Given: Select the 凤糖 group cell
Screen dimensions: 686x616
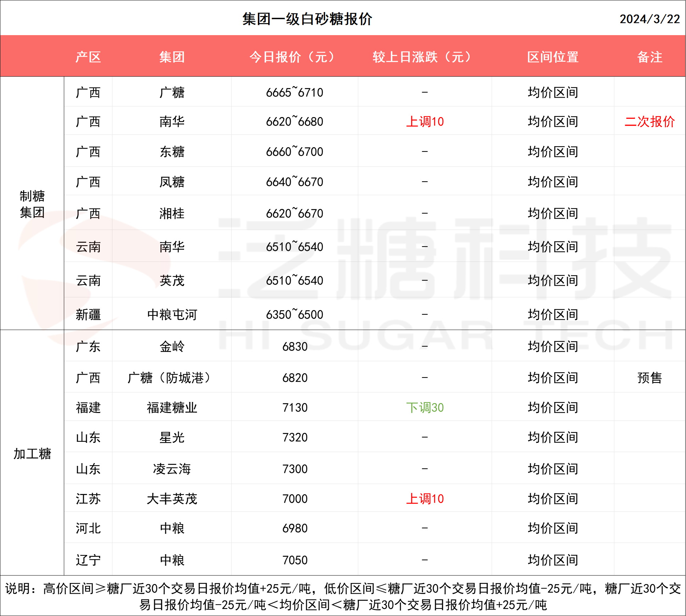Looking at the screenshot, I should [x=172, y=182].
